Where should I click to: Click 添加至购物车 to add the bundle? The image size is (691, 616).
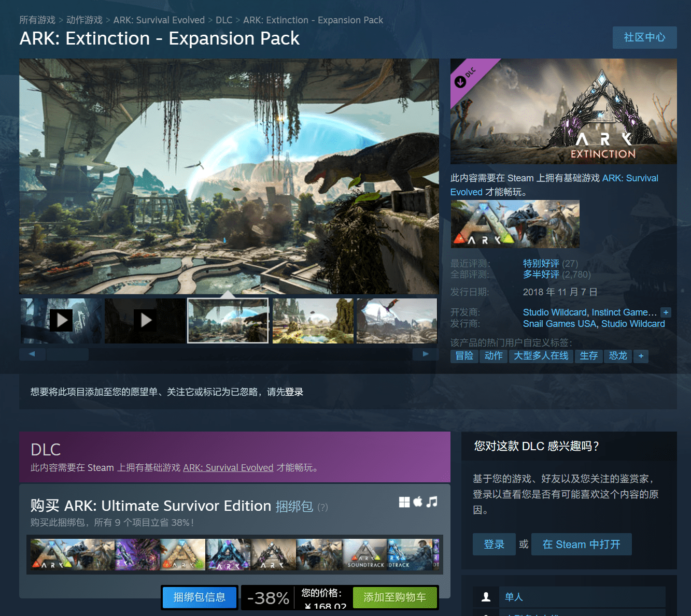(x=395, y=597)
